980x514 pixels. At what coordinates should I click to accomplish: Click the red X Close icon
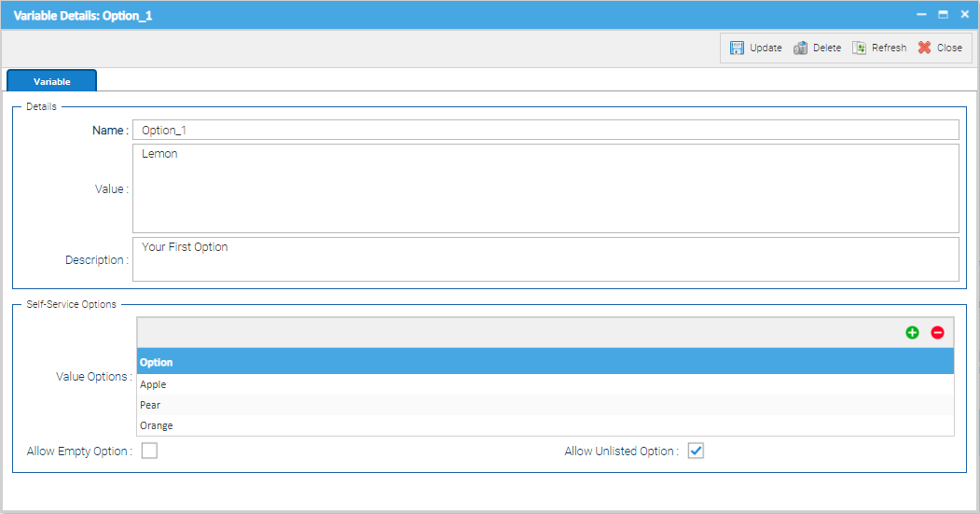924,48
